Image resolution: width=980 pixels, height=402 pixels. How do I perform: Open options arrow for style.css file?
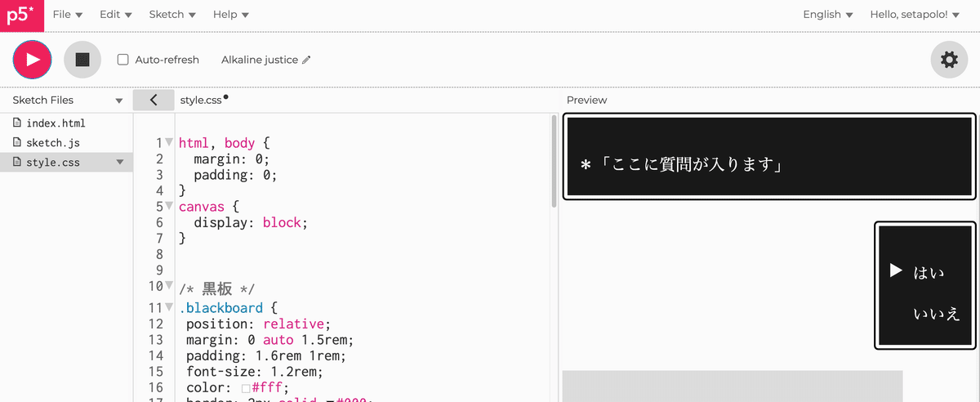(120, 162)
